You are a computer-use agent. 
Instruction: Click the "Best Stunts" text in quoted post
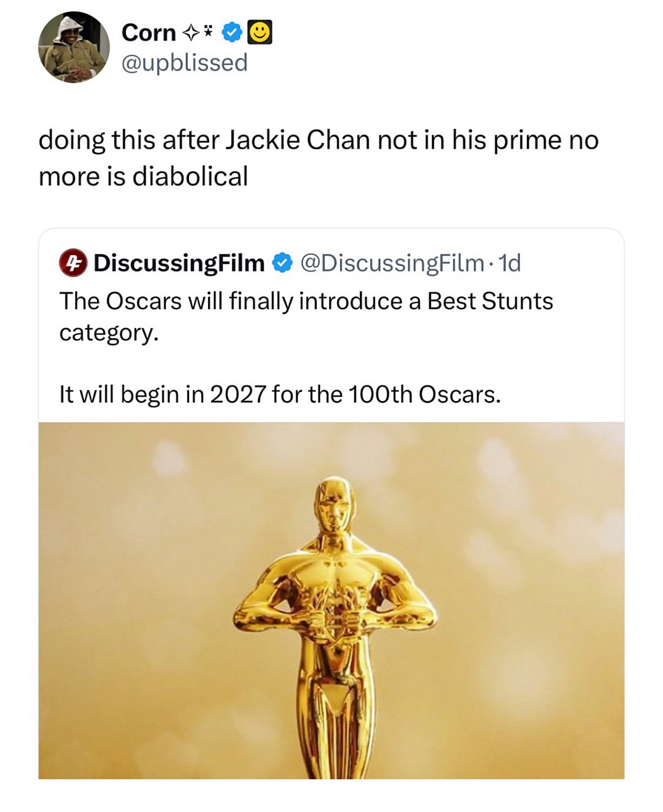(490, 301)
